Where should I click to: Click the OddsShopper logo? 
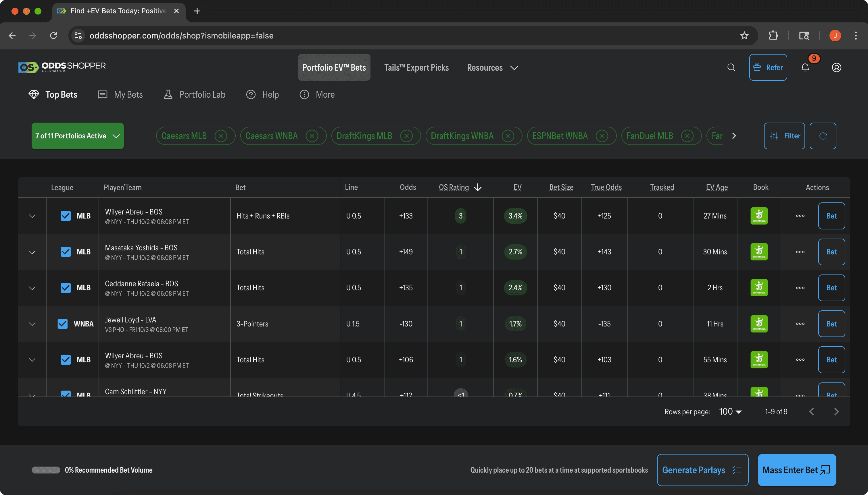(x=61, y=67)
